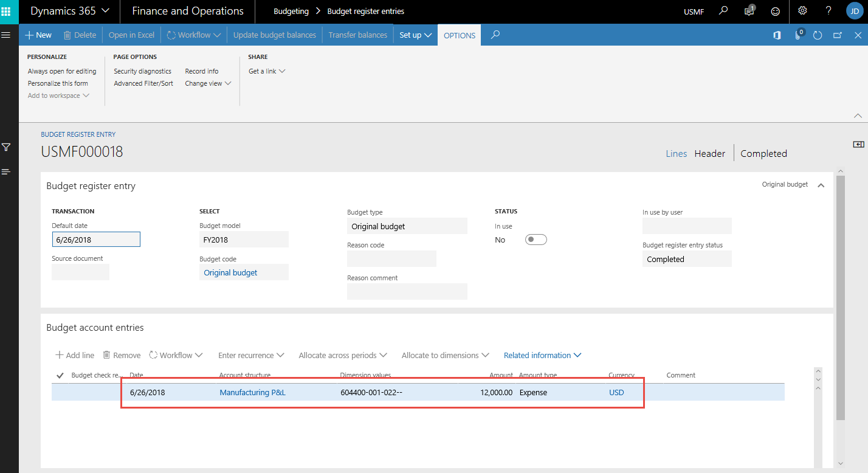The height and width of the screenshot is (473, 868).
Task: Open the messages notification icon
Action: [750, 11]
